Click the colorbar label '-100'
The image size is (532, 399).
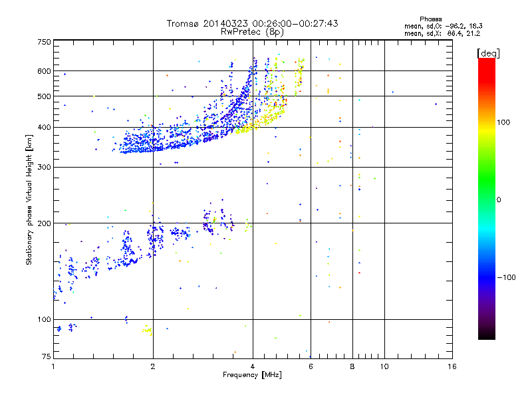(x=507, y=277)
